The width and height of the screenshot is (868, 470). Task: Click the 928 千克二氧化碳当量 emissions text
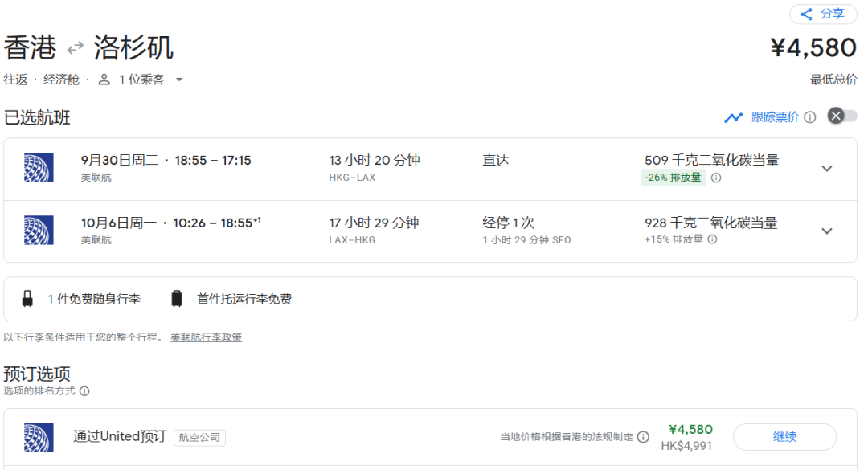(710, 223)
